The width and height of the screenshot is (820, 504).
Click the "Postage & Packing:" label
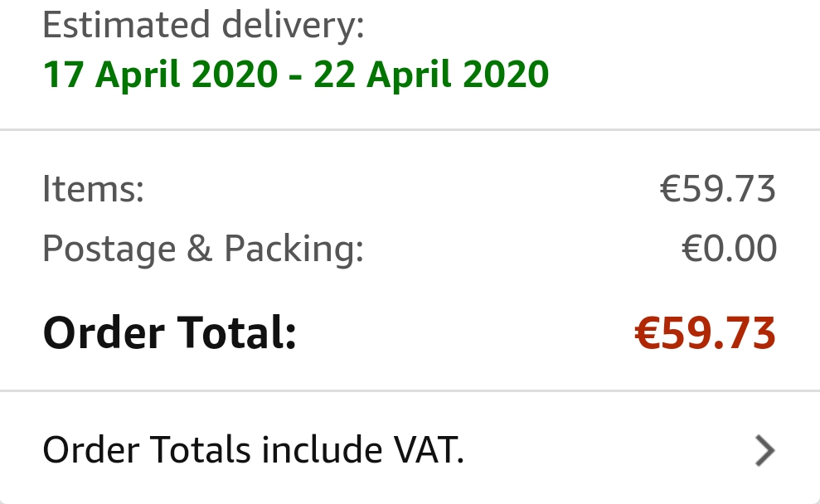[203, 249]
